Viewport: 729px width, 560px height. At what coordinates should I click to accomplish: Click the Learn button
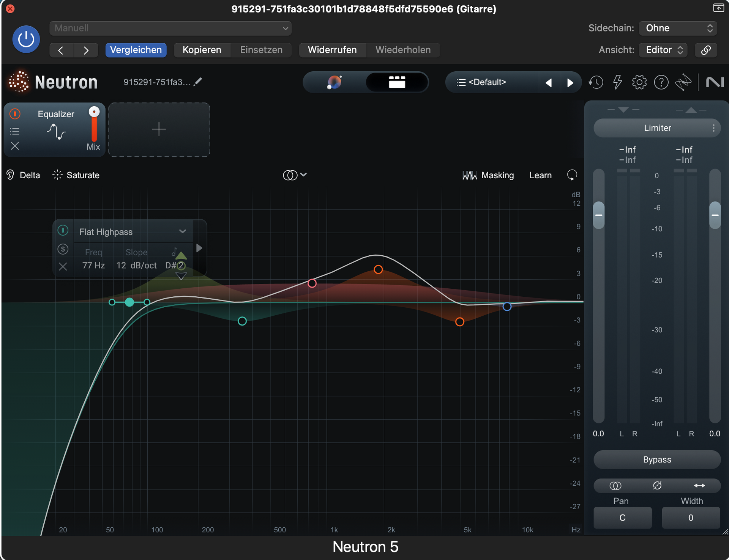(x=540, y=175)
